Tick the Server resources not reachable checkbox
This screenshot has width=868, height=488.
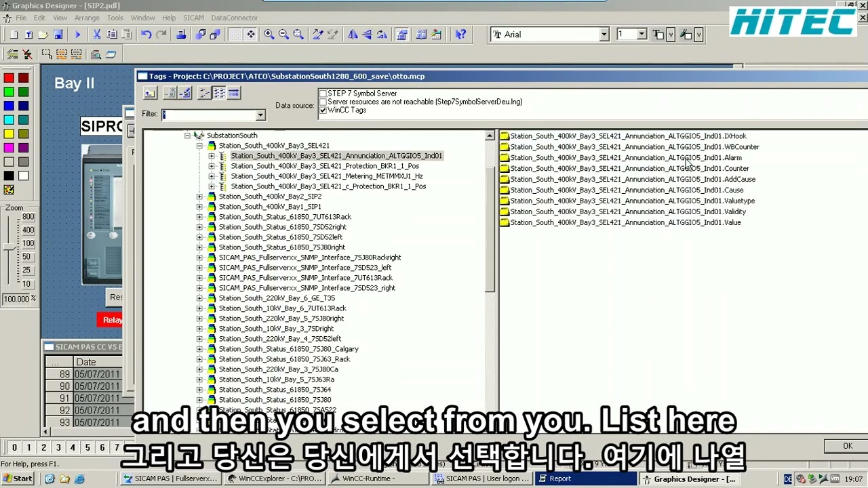pos(323,102)
